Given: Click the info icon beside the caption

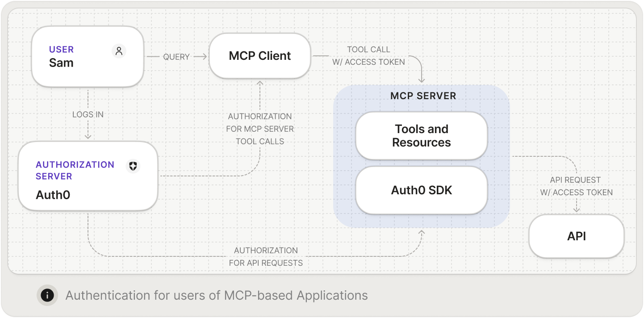Looking at the screenshot, I should (x=47, y=295).
